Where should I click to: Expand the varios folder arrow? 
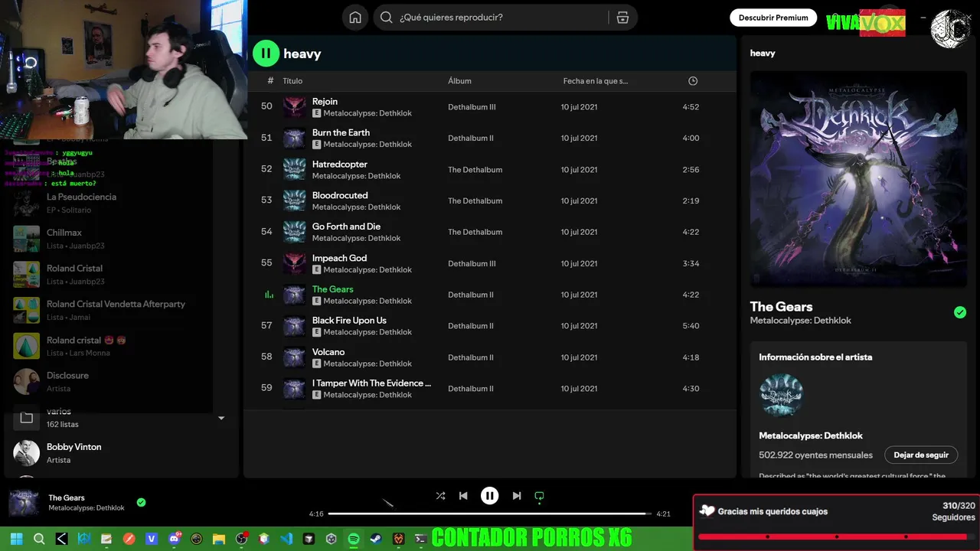221,418
